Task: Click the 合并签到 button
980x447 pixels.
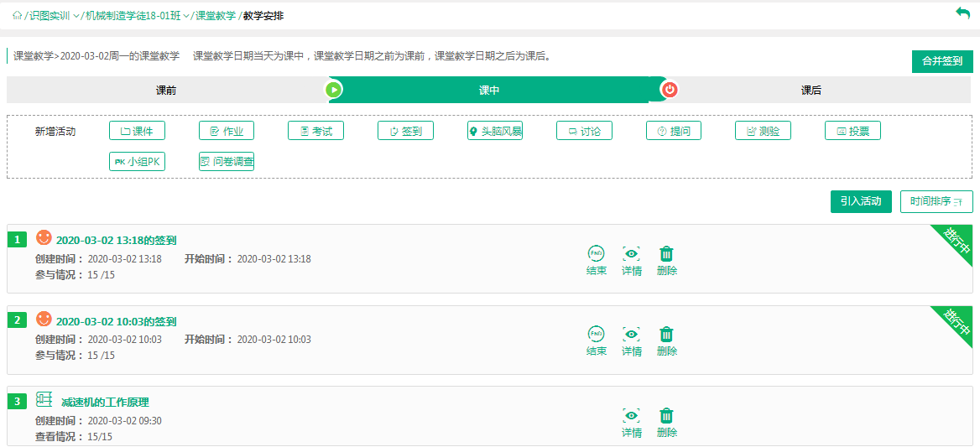Action: pyautogui.click(x=941, y=61)
